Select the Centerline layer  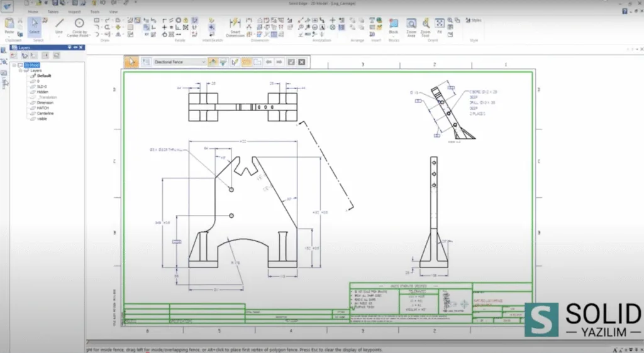click(45, 113)
